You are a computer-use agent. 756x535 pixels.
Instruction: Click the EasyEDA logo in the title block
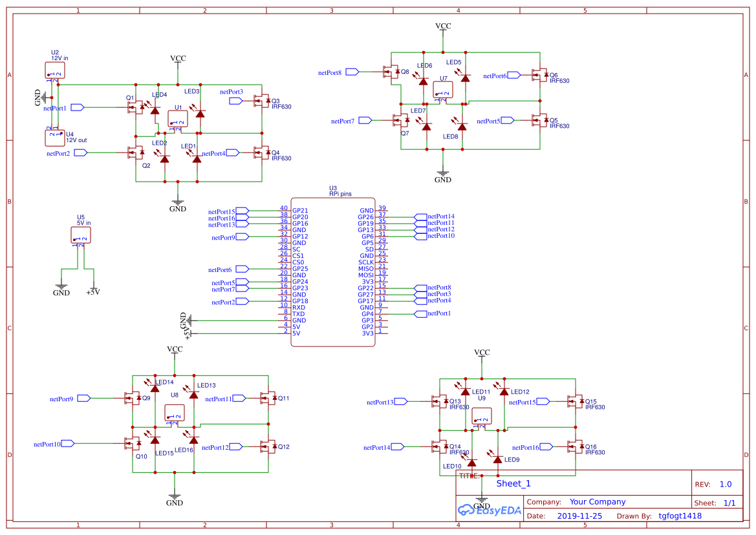pos(490,510)
